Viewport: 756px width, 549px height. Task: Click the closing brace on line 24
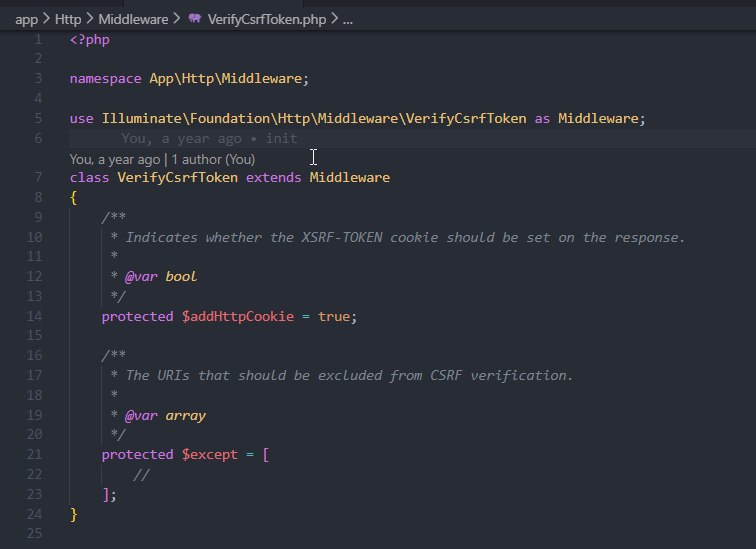coord(73,514)
